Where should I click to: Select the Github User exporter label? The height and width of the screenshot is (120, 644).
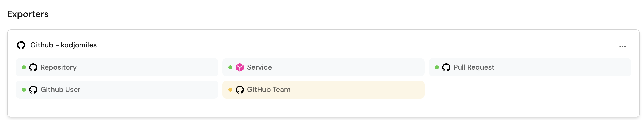pos(60,90)
